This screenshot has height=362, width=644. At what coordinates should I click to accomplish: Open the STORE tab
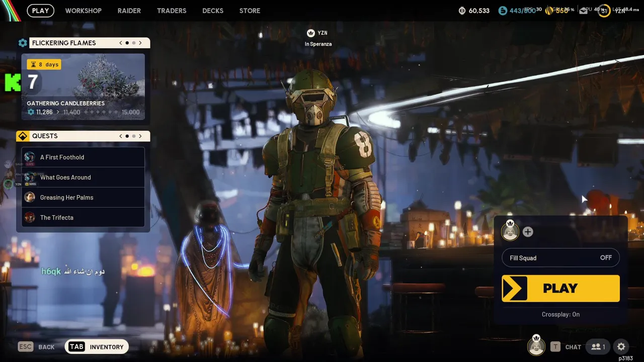click(250, 11)
